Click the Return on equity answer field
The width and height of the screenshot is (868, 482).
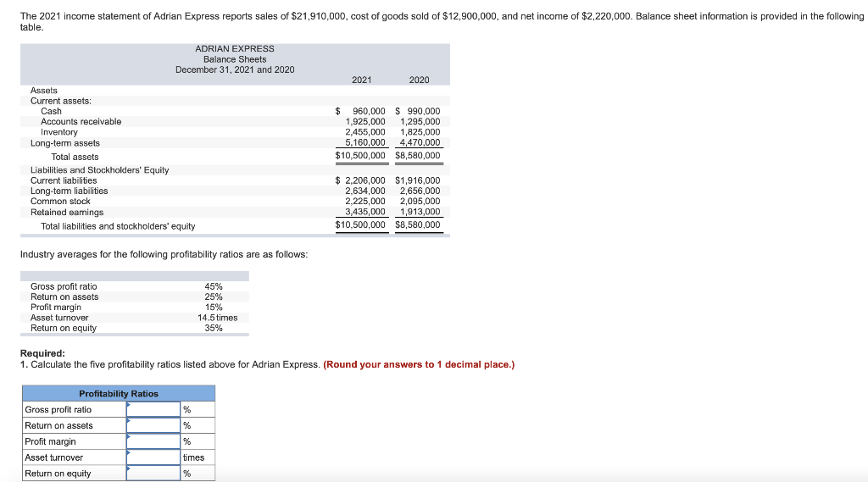tap(153, 474)
